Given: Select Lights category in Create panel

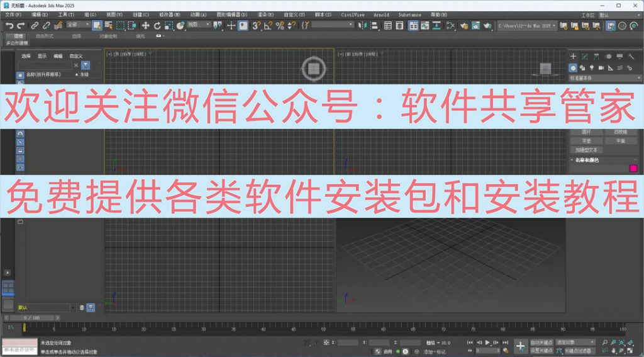Looking at the screenshot, I should tap(592, 68).
